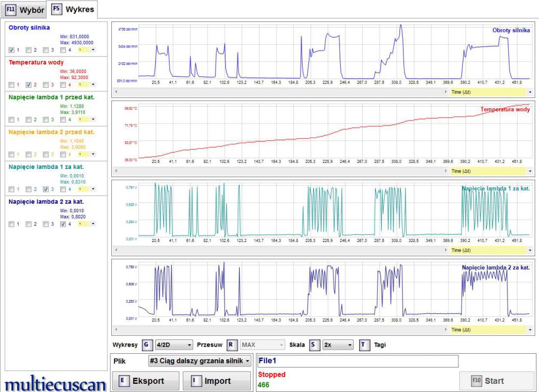Click the File1 name input field
Viewport: 539px width, 392px height.
(x=358, y=361)
